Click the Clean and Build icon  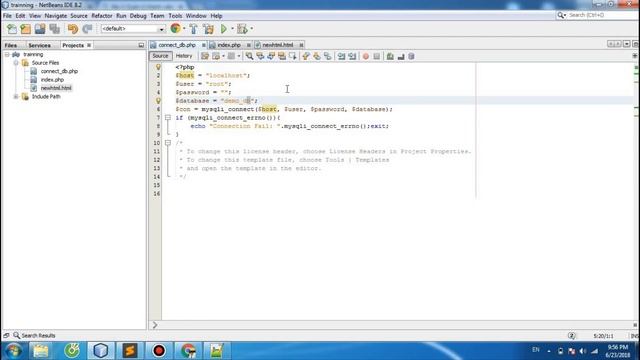pos(209,29)
